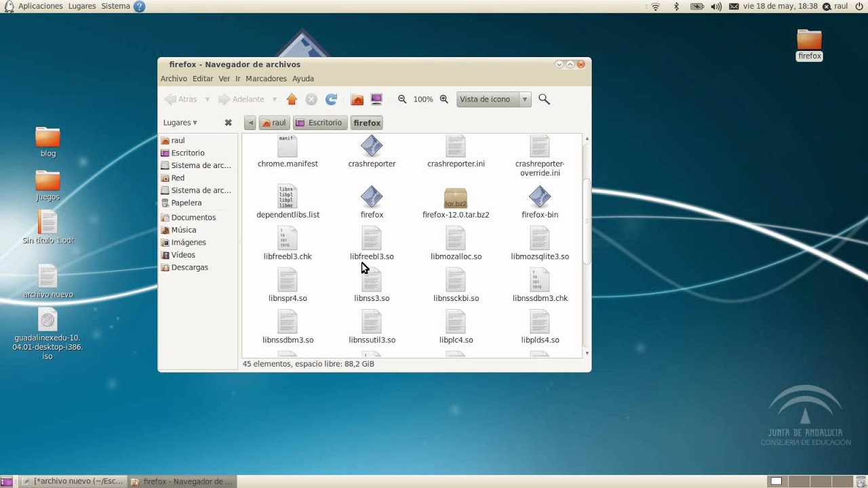This screenshot has width=868, height=488.
Task: Select the firefox-12.0.tar.bz2 archive icon
Action: coord(456,198)
